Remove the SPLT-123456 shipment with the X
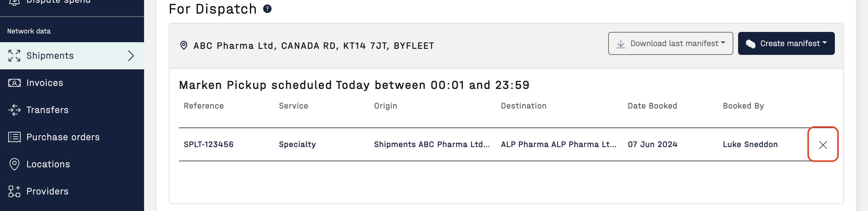Viewport: 868px width, 211px height. (823, 145)
